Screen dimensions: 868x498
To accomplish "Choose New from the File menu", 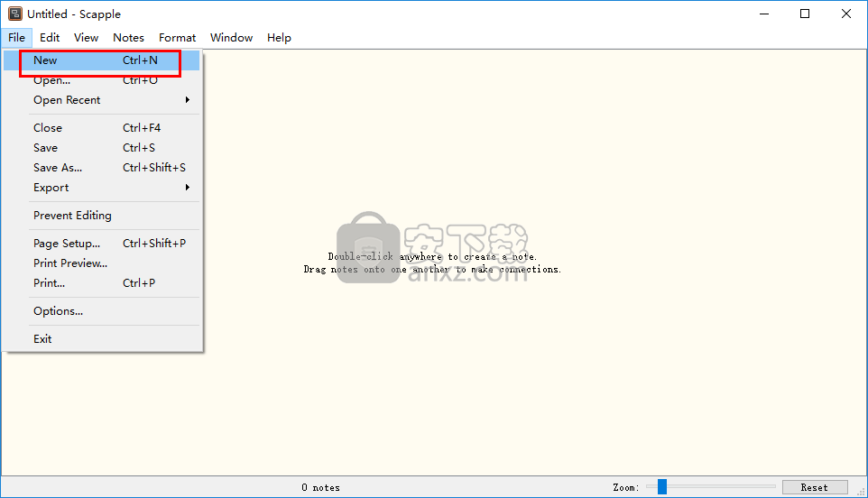I will [x=101, y=60].
